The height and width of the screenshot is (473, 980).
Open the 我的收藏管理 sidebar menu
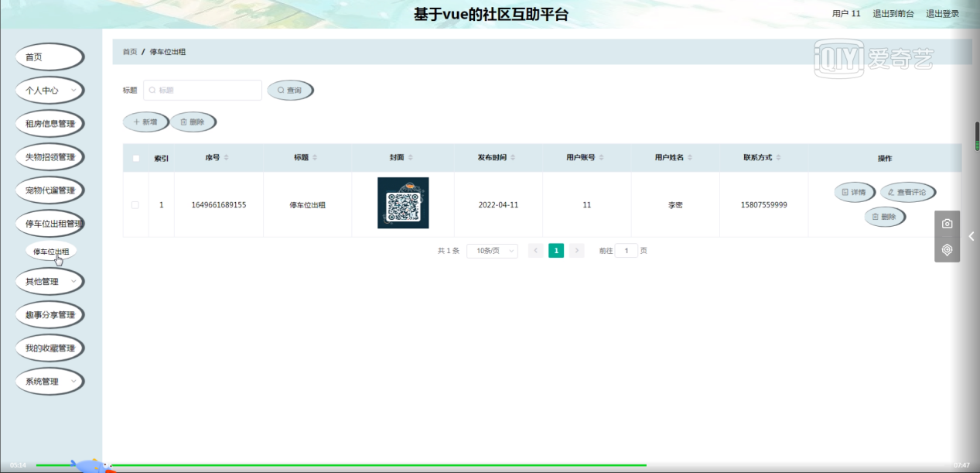[50, 348]
